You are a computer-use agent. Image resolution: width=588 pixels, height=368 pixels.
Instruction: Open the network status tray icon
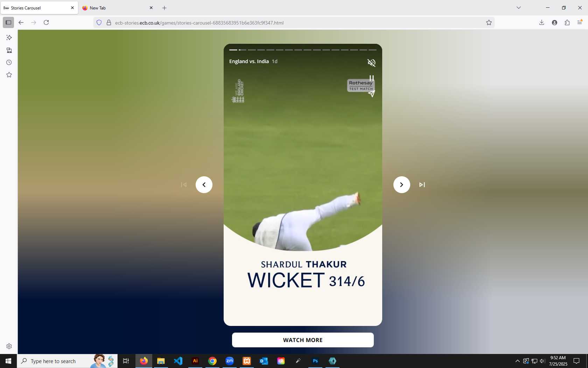click(534, 361)
